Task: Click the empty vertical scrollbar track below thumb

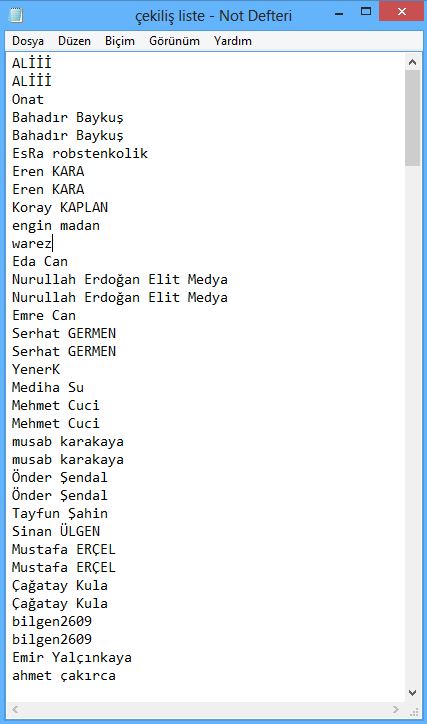Action: (413, 425)
